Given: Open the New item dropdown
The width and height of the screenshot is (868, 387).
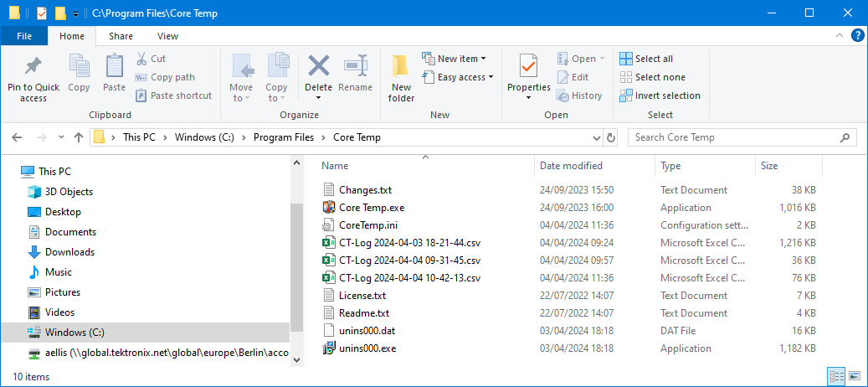Looking at the screenshot, I should [x=454, y=59].
